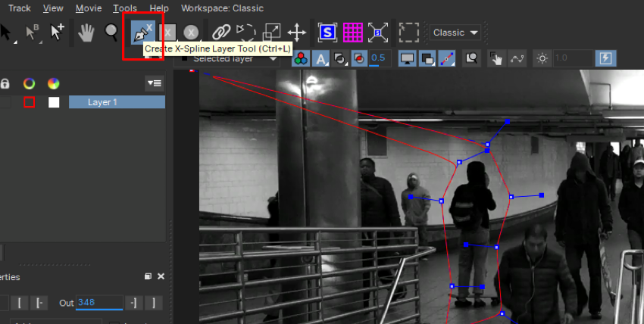Toggle the brightness sun icon
The width and height of the screenshot is (644, 324).
541,58
